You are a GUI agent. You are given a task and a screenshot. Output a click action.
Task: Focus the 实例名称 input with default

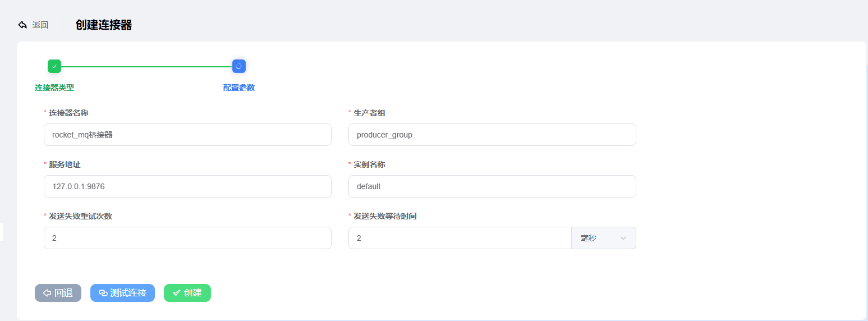tap(492, 186)
